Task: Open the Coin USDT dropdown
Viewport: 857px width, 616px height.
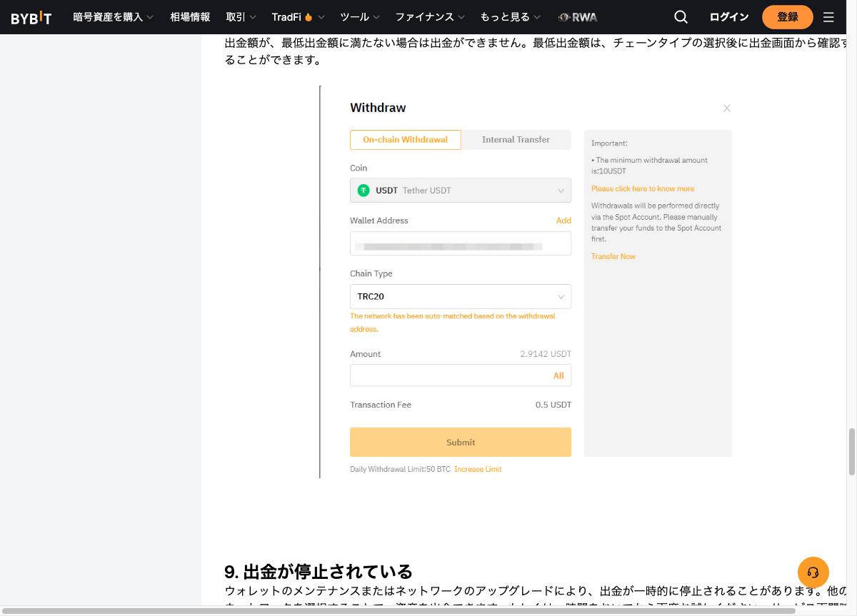Action: 461,191
